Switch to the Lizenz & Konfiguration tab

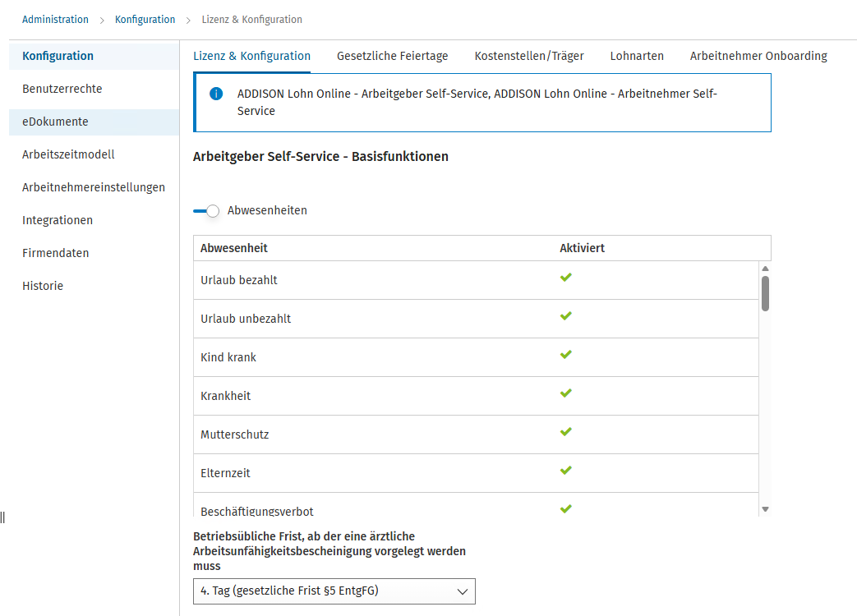click(251, 56)
